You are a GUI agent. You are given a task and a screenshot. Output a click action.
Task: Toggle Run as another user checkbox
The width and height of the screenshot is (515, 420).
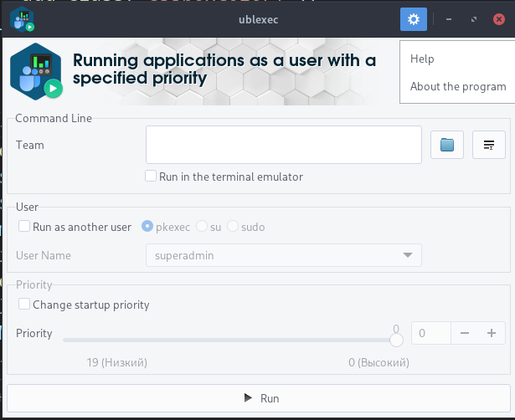pyautogui.click(x=25, y=226)
